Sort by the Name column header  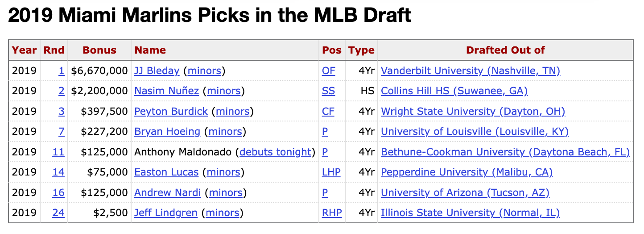point(150,50)
